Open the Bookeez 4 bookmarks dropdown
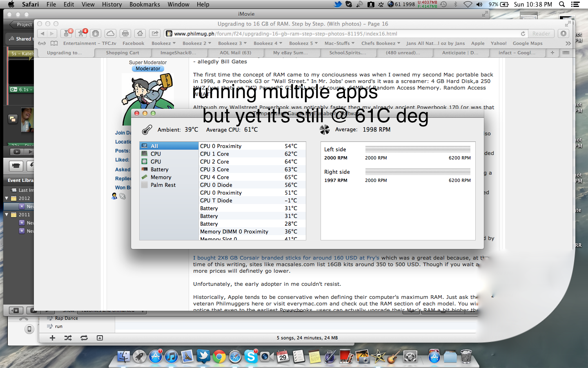588x368 pixels. (x=268, y=43)
